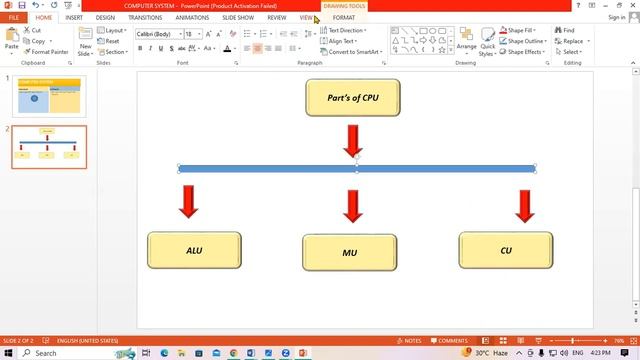The image size is (640, 360).
Task: Click the Save icon in quick access toolbar
Action: click(22, 5)
